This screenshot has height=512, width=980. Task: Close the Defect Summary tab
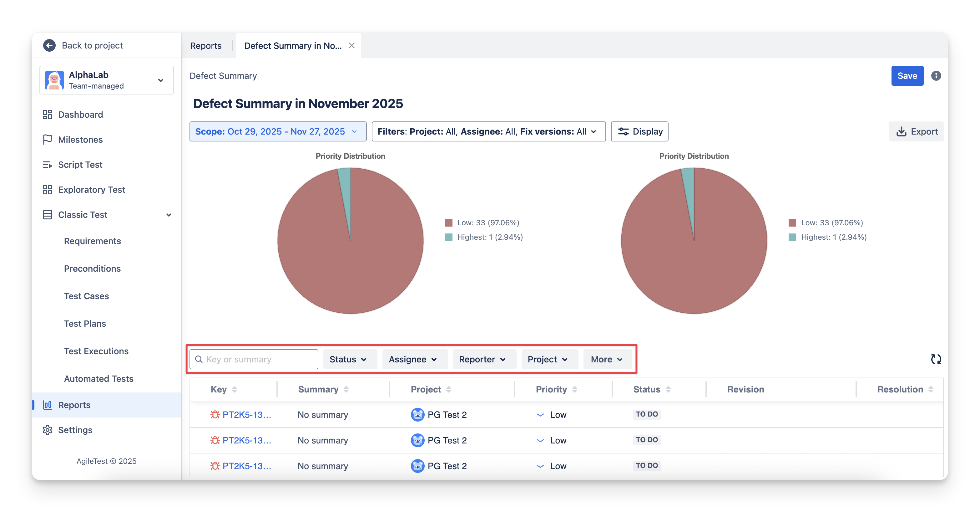tap(351, 45)
